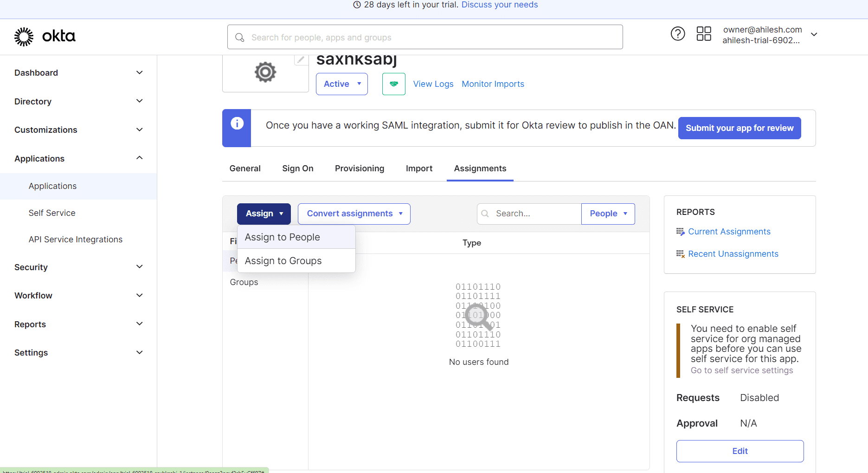This screenshot has height=473, width=868.
Task: Expand the account dropdown chevron
Action: 814,34
